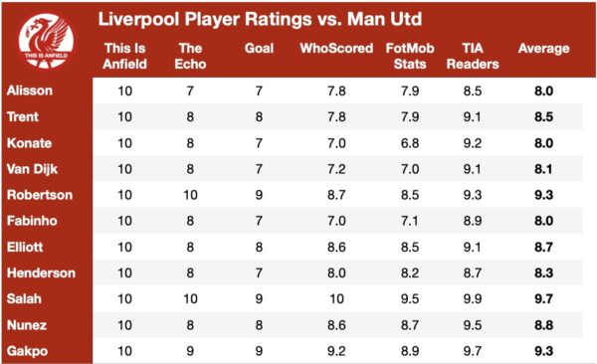
Task: Click The Echo column header
Action: coord(190,56)
